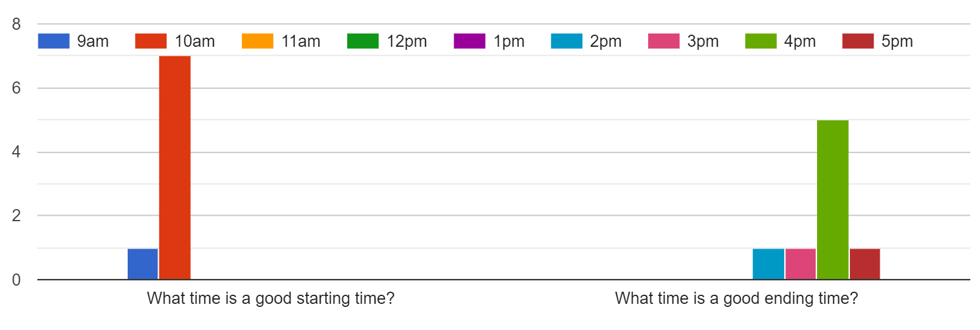Click the orange 11am legend swatch
Image resolution: width=980 pixels, height=330 pixels.
[258, 41]
